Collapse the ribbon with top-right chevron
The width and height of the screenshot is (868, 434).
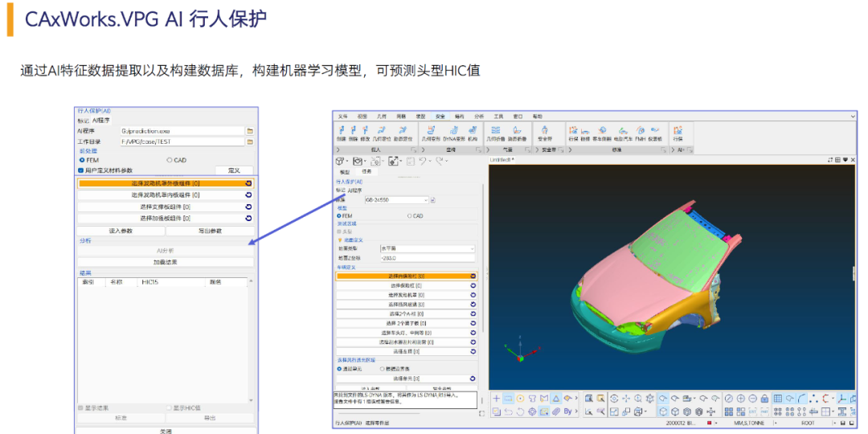[x=853, y=117]
